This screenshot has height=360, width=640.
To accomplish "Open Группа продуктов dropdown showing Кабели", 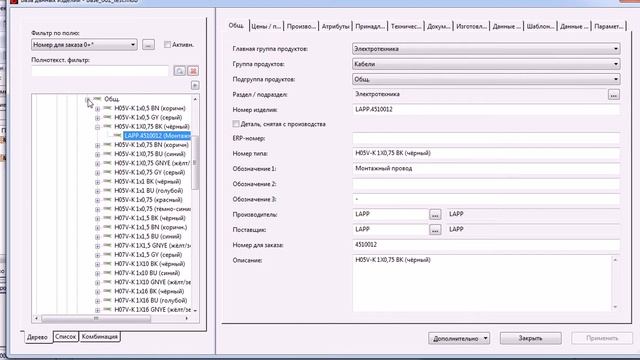I will coord(486,64).
